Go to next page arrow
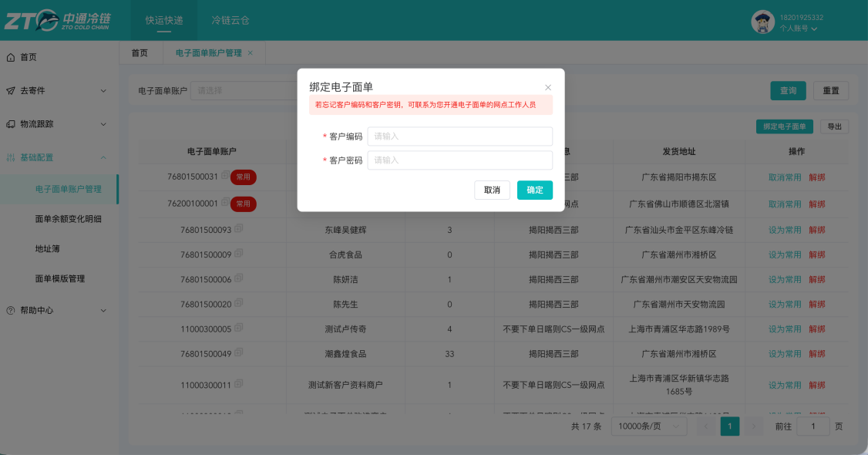Viewport: 868px width, 455px height. click(x=753, y=426)
